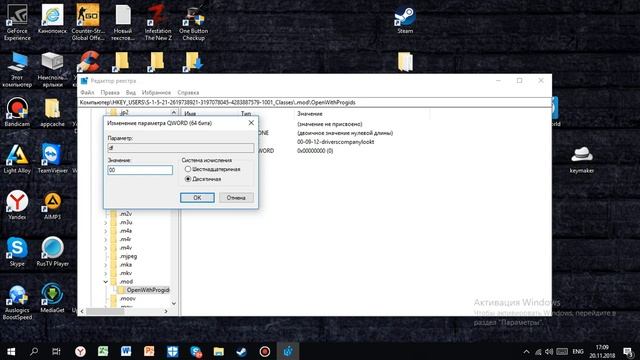Expand the .mka registry key
Screen dimensions: 640x360
pyautogui.click(x=106, y=265)
